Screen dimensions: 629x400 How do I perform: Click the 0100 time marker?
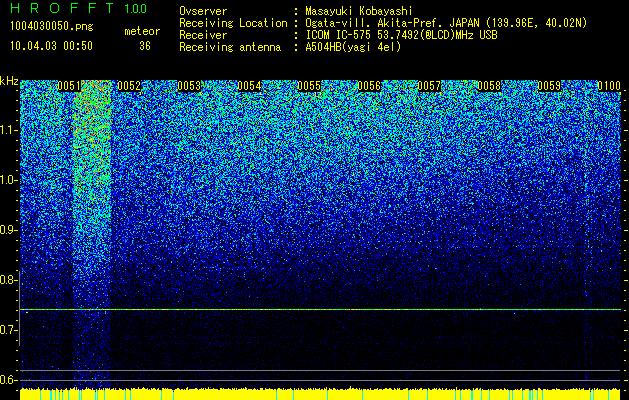coord(609,86)
